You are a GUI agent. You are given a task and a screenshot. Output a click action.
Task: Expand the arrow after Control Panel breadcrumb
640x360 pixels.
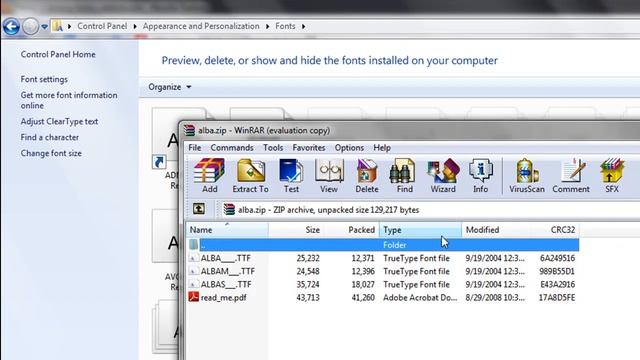point(135,27)
